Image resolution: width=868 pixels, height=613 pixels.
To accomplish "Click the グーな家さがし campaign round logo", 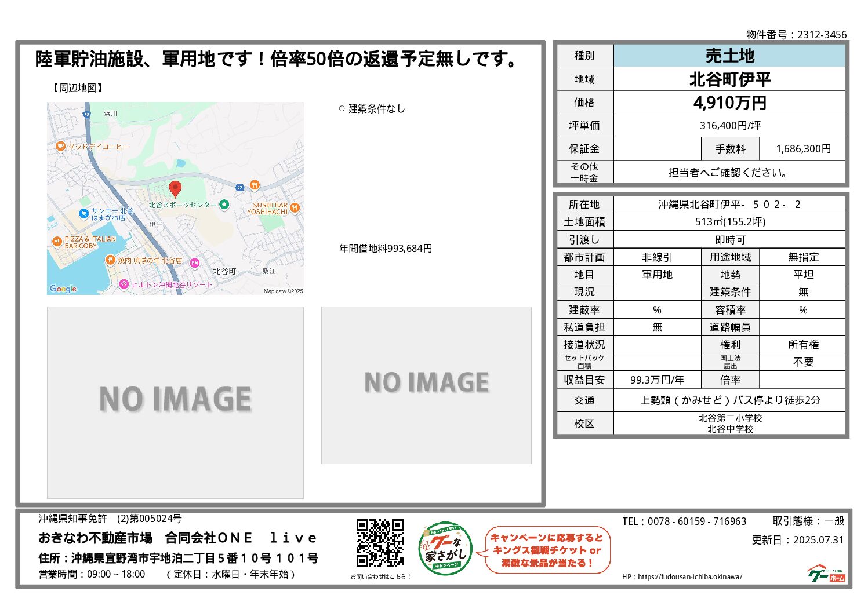I will coord(445,549).
